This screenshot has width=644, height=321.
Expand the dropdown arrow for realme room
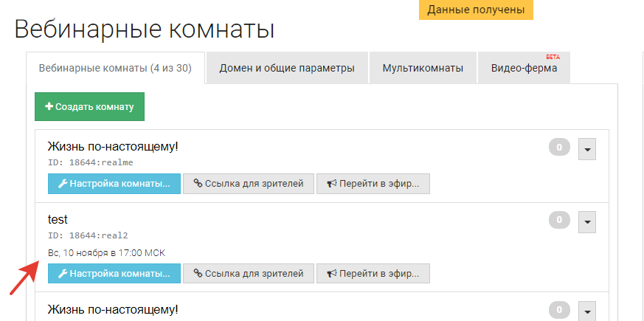coord(587,148)
